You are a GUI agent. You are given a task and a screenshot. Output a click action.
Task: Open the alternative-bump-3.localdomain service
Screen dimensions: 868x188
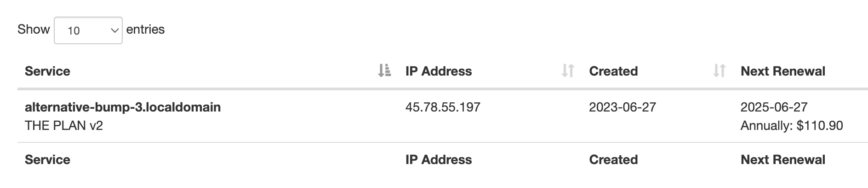pos(123,107)
